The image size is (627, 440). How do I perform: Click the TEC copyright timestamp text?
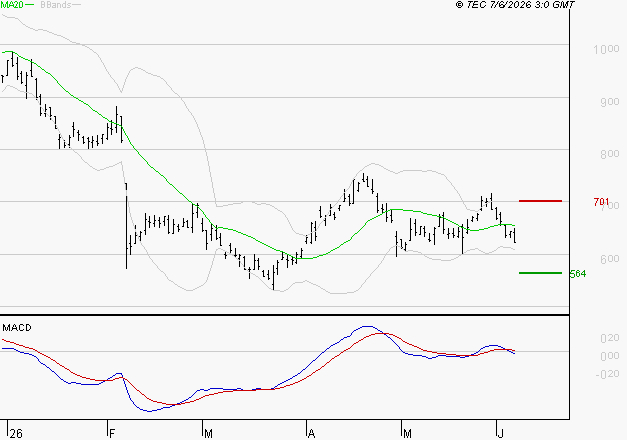point(515,5)
